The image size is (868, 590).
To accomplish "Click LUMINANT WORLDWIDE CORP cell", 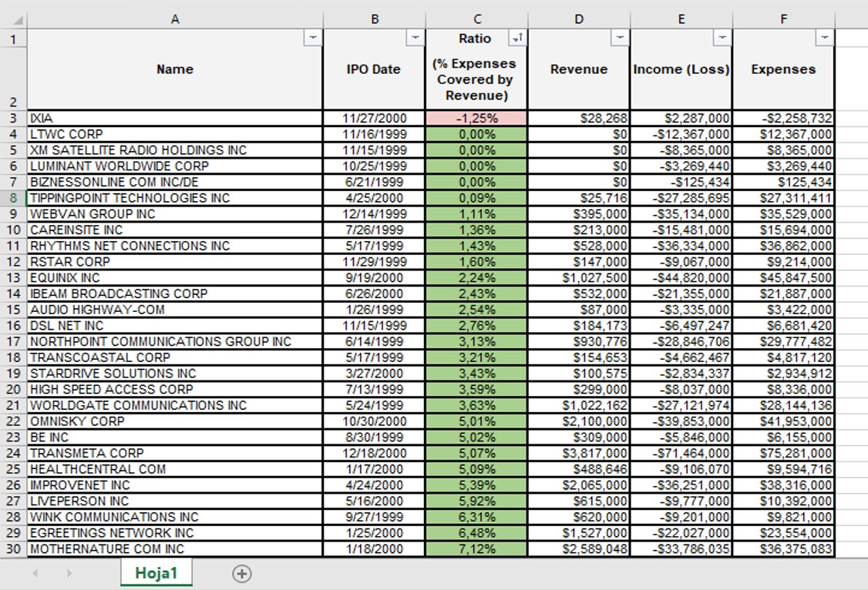I will point(175,166).
